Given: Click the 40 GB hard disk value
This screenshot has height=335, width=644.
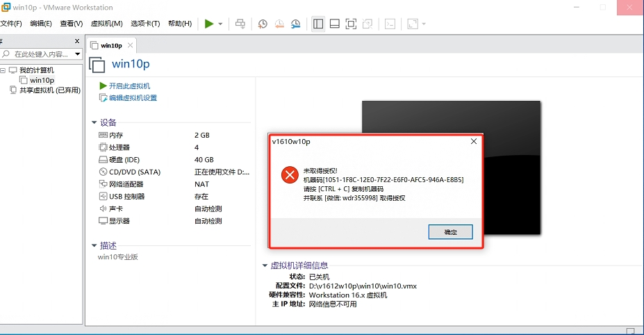Looking at the screenshot, I should click(204, 159).
